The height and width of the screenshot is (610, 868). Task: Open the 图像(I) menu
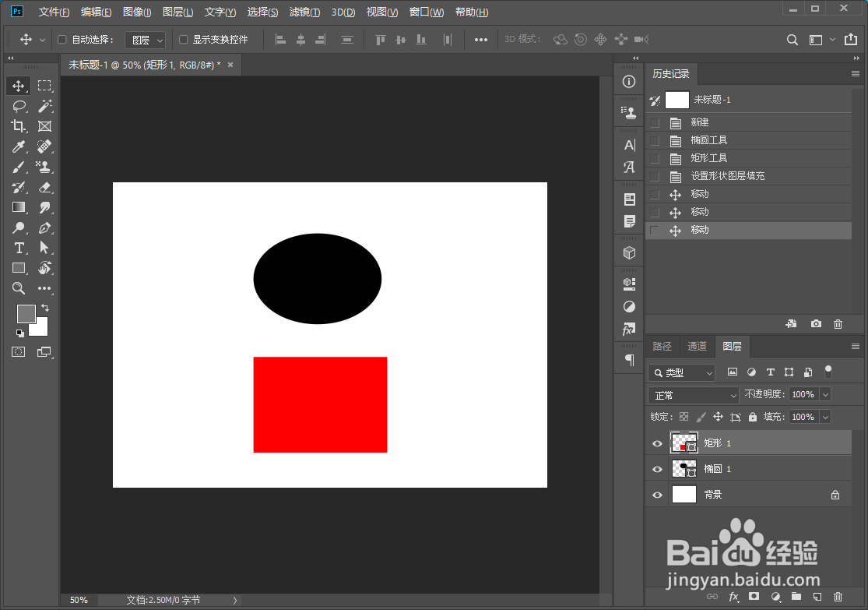point(137,12)
